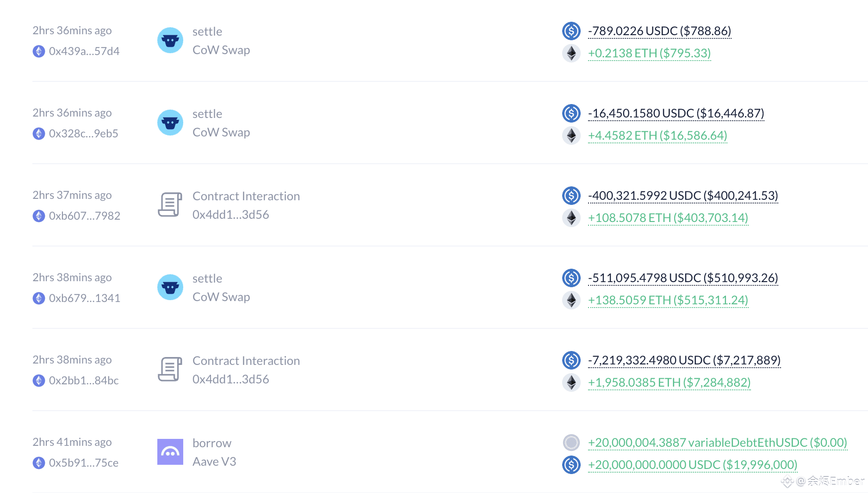Open transaction hash 0x5b91...75ce
Screen dimensions: 868x493
84,463
